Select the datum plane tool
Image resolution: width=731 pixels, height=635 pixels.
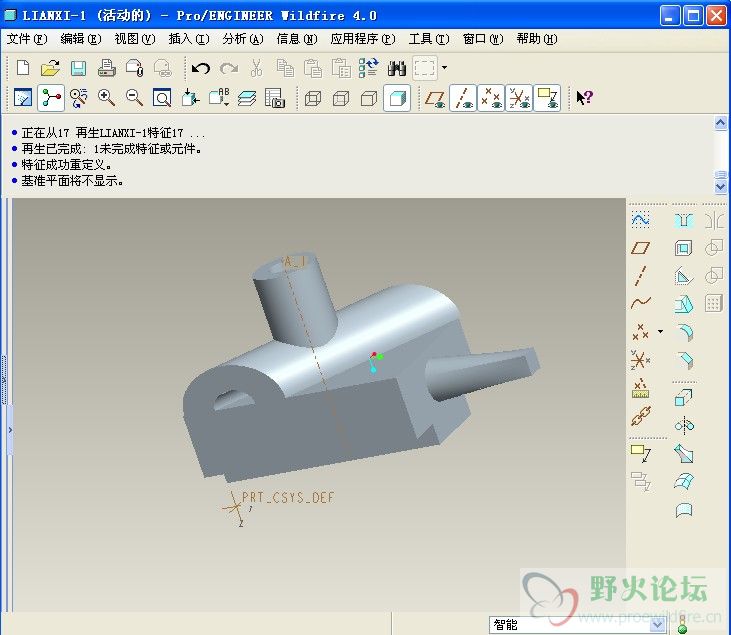click(641, 248)
